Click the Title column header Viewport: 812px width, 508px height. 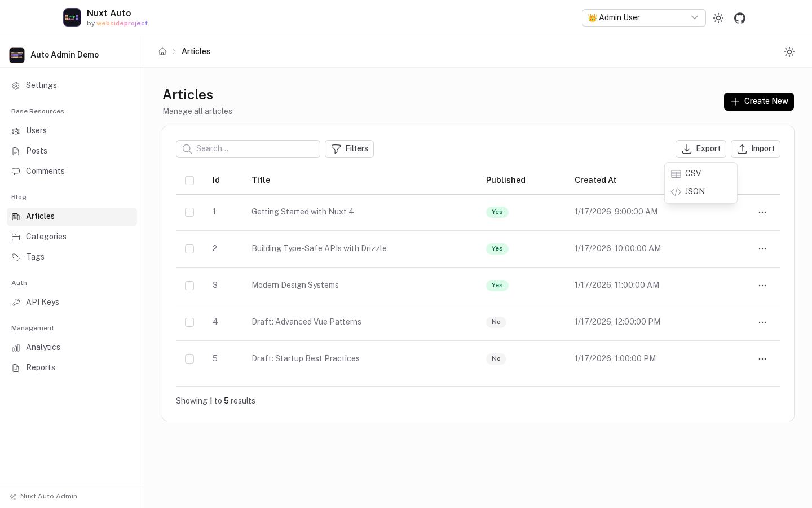261,180
